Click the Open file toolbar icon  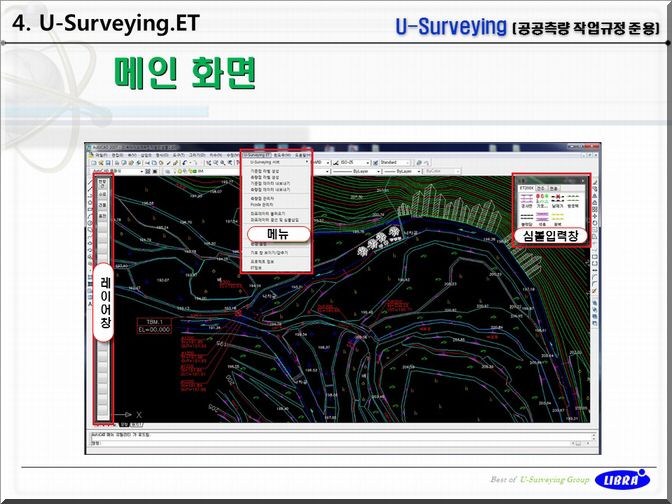point(101,163)
